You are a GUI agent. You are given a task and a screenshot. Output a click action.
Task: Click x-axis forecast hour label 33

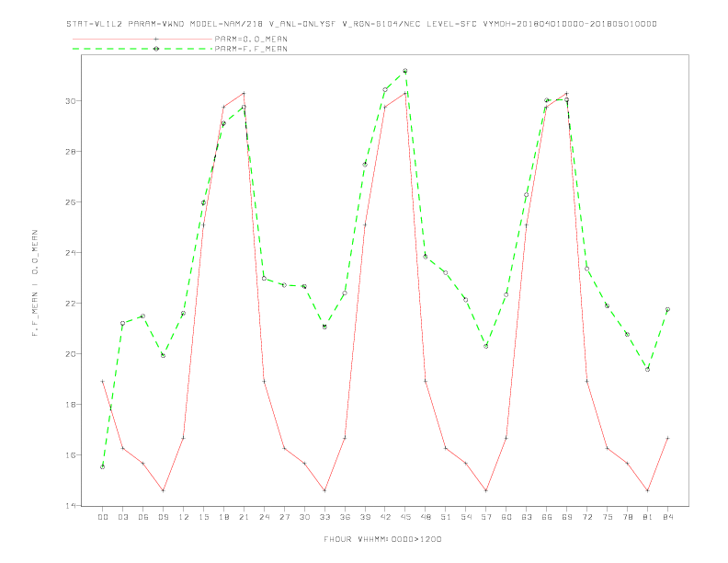(324, 517)
